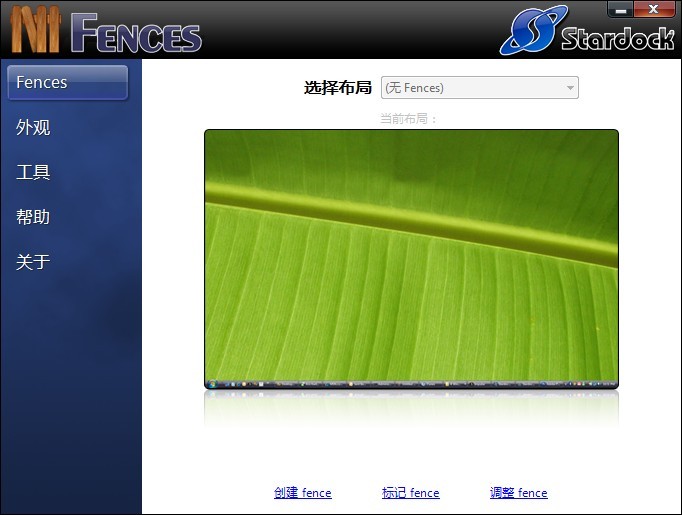Click the 当前布局 label text
682x515 pixels.
[409, 119]
